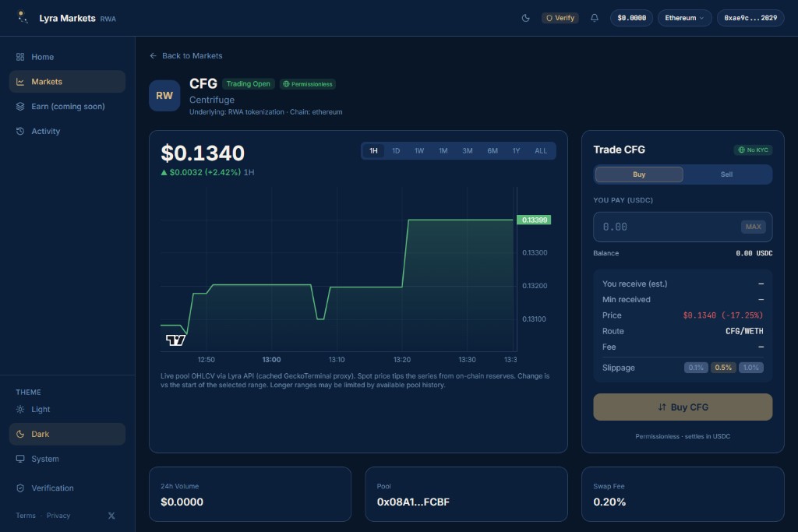Set slippage to 1.0%
The image size is (798, 532).
point(750,368)
